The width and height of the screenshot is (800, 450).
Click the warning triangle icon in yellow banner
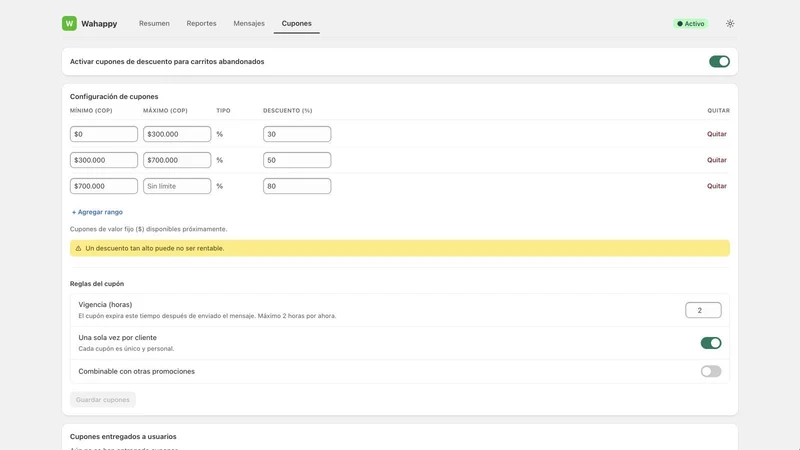coord(78,248)
